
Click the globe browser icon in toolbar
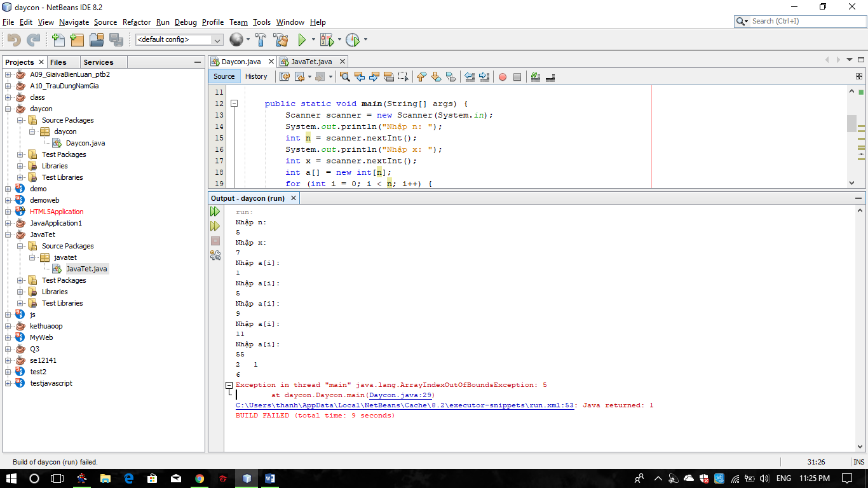pos(236,40)
